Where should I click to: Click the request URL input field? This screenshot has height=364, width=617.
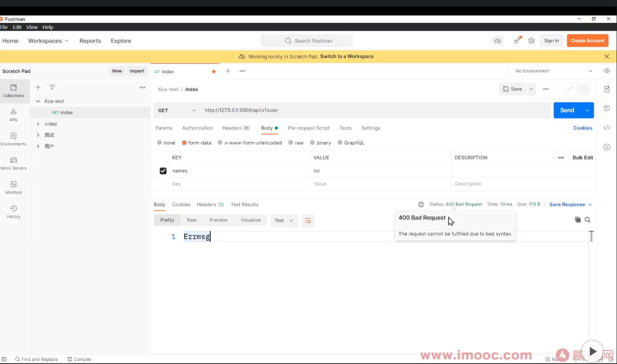coord(375,111)
